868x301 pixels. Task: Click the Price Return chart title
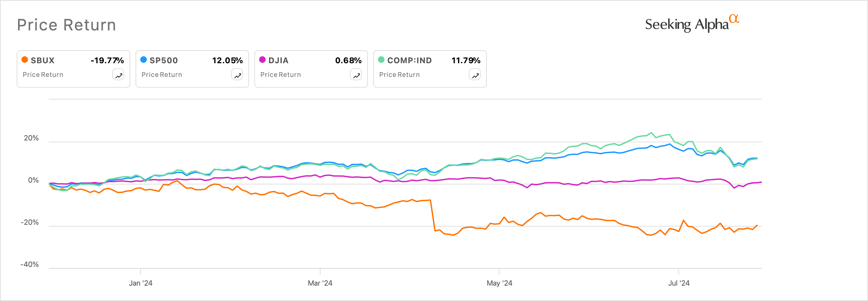click(x=66, y=25)
